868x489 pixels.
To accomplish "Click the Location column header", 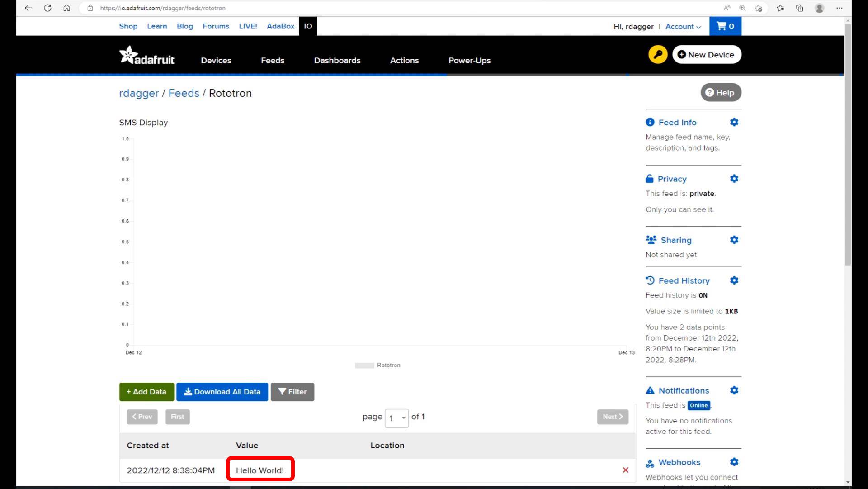I will [x=387, y=446].
